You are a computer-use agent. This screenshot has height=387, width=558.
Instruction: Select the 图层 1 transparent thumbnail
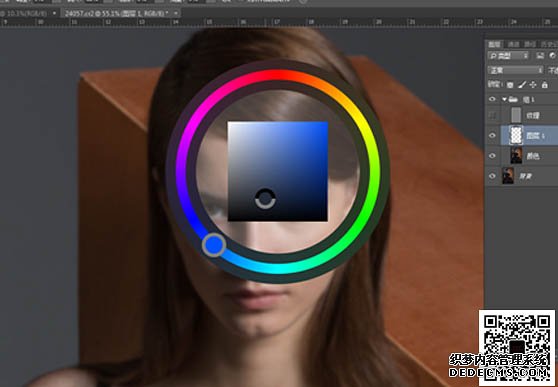(516, 136)
